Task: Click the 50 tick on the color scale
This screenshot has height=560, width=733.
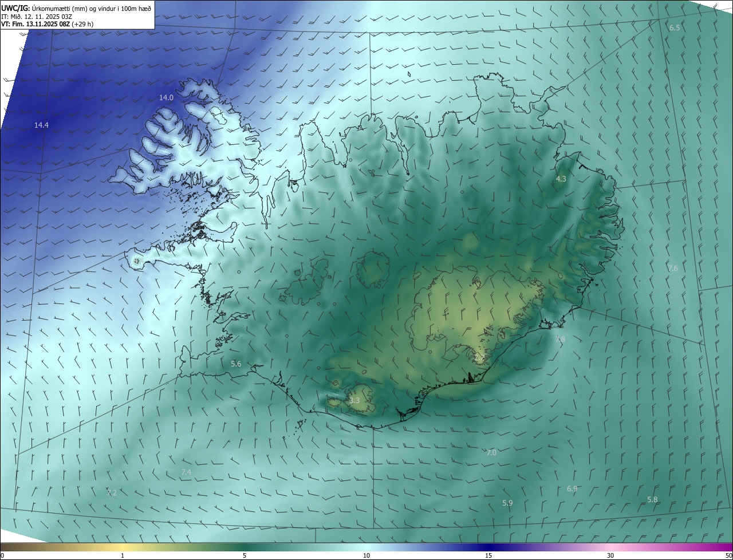Action: coord(728,555)
